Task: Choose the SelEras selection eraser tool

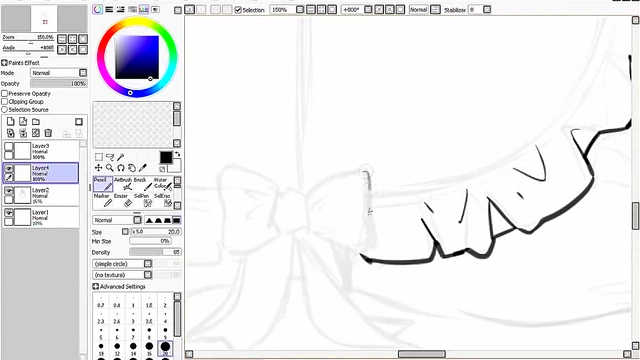Action: [x=163, y=200]
